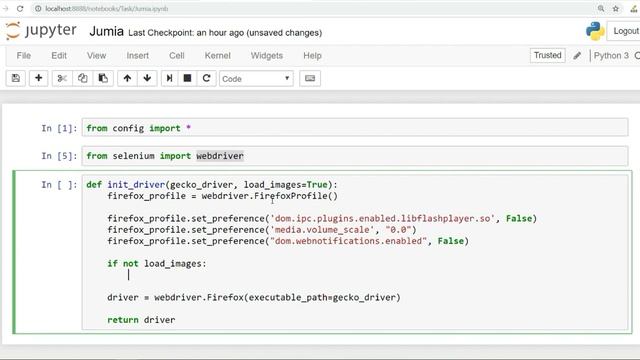Open the Widgets menu
This screenshot has height=360, width=640.
(267, 56)
